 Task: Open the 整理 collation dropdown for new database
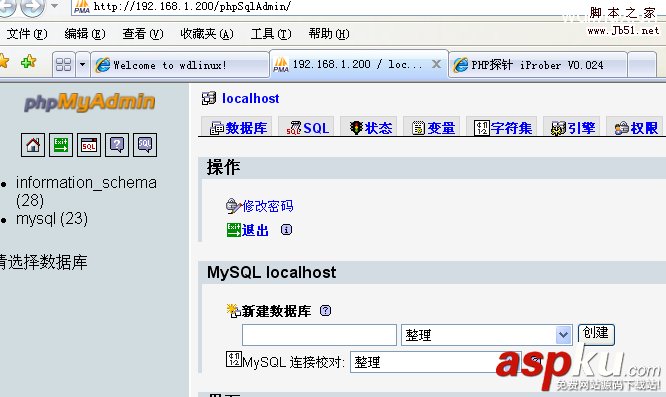(x=486, y=335)
